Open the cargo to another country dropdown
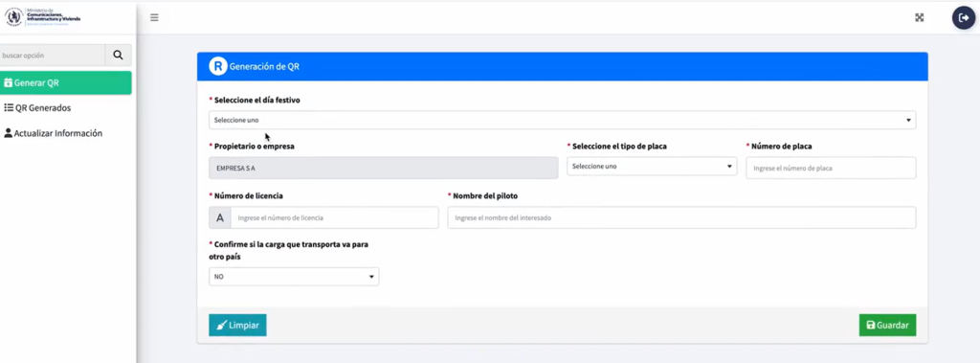The width and height of the screenshot is (980, 363). [x=294, y=277]
